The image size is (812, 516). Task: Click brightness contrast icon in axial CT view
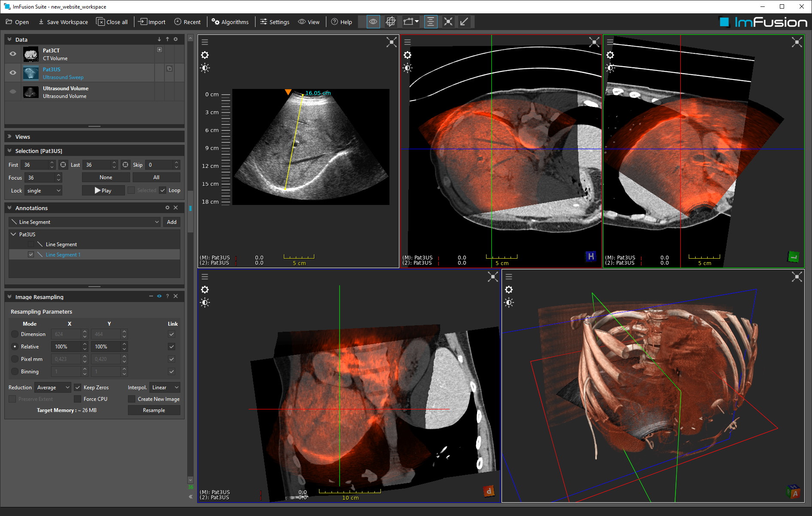click(x=408, y=68)
